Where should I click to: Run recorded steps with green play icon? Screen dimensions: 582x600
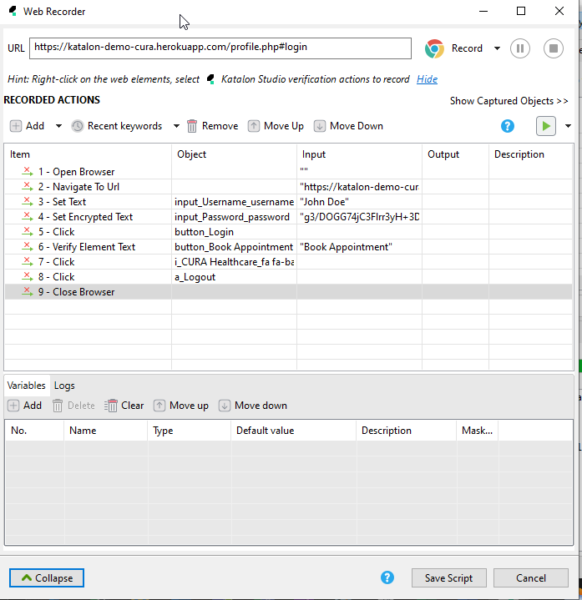(546, 126)
